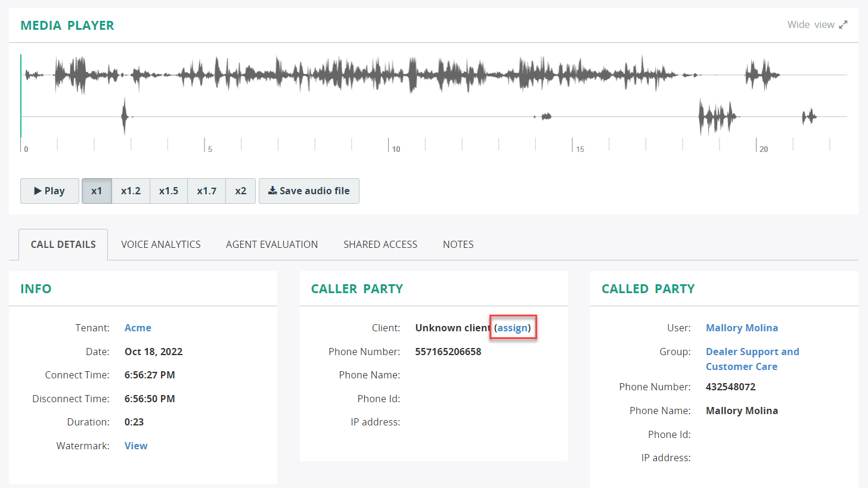Select the connect time 6:56:27 PM

150,375
